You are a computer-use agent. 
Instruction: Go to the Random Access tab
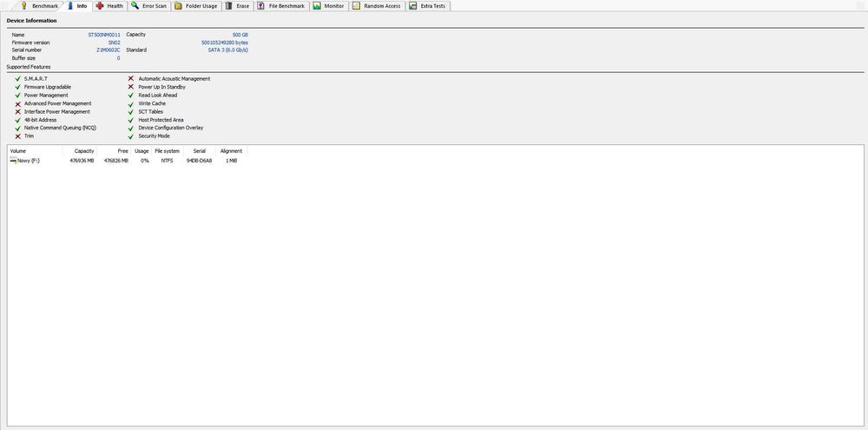pyautogui.click(x=377, y=5)
